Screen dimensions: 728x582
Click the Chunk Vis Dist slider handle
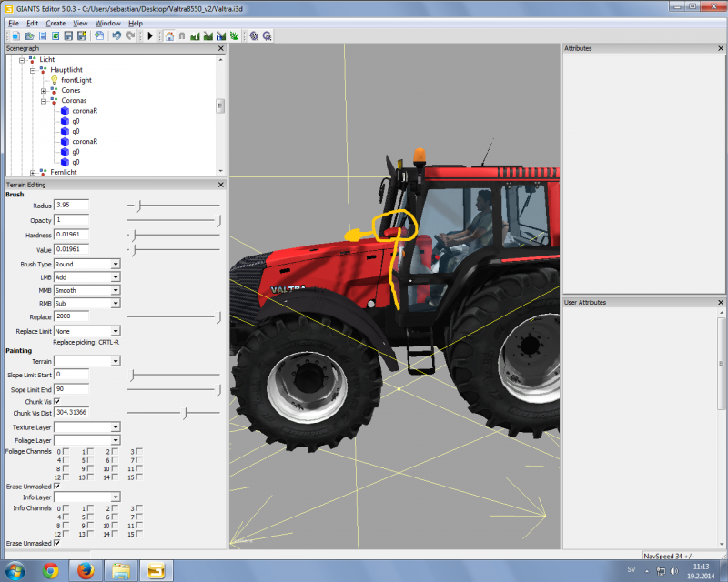(185, 413)
